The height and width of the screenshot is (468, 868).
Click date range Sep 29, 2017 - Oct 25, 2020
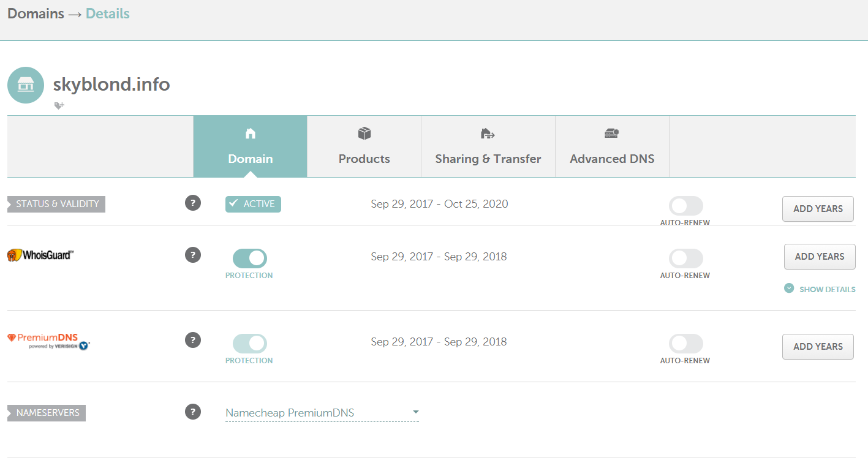[439, 204]
